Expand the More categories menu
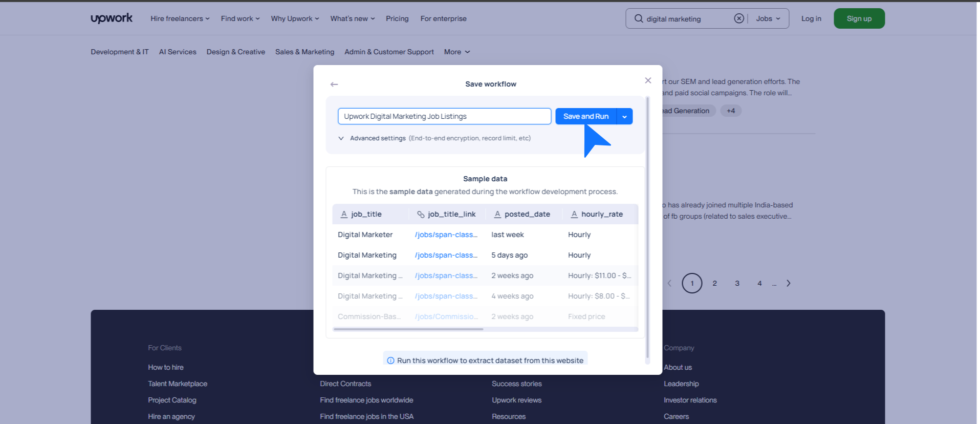Screen dimensions: 980x424 point(456,52)
